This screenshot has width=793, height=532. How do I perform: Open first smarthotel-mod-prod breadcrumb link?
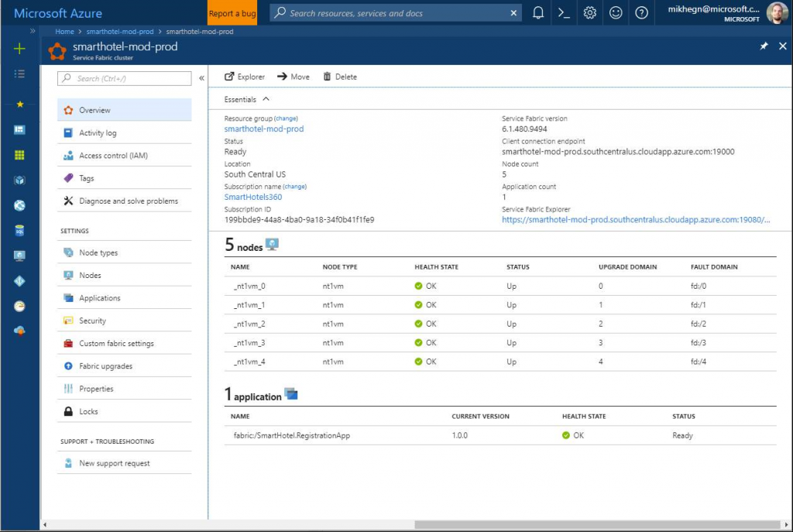tap(120, 31)
